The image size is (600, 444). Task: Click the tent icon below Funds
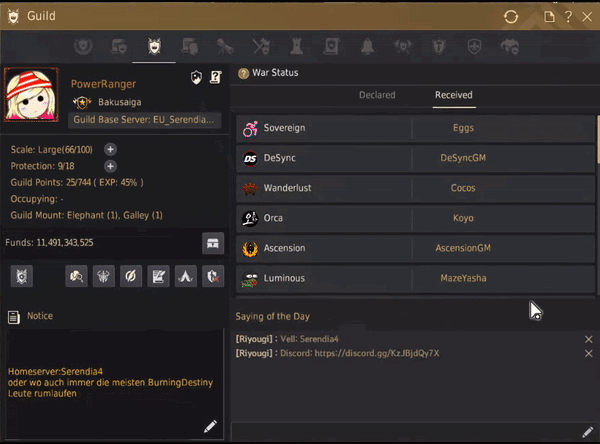click(185, 276)
